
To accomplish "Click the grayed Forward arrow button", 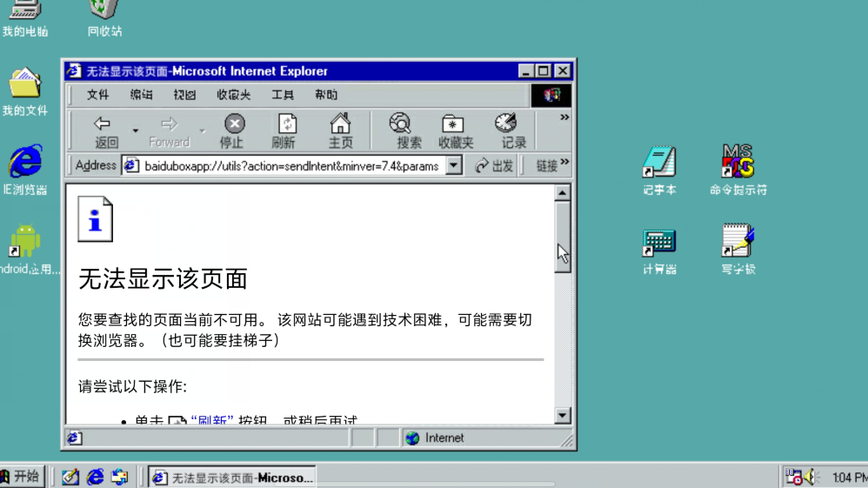I will (x=169, y=130).
